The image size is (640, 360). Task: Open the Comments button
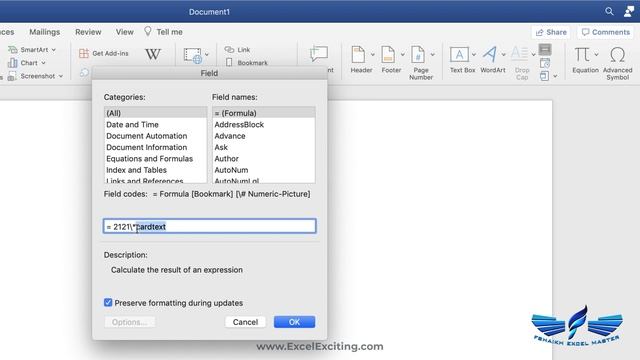(605, 32)
